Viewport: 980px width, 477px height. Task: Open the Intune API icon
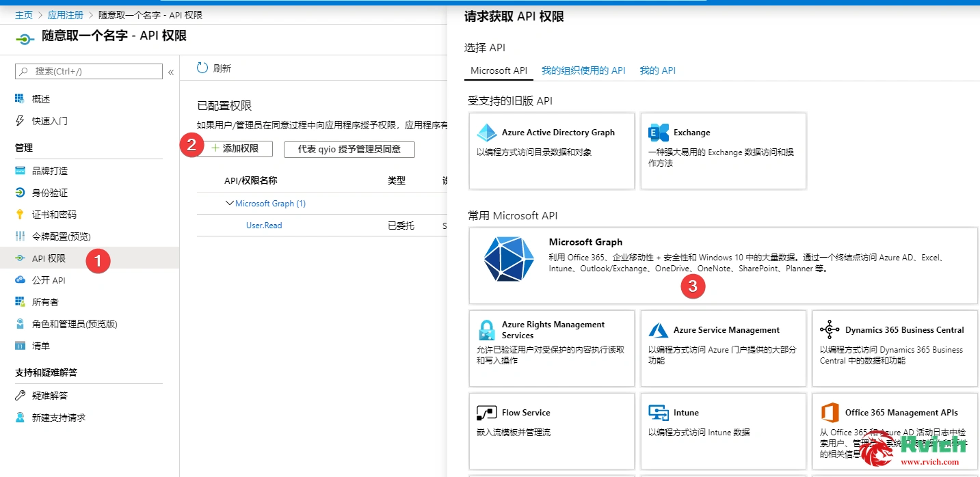tap(659, 413)
